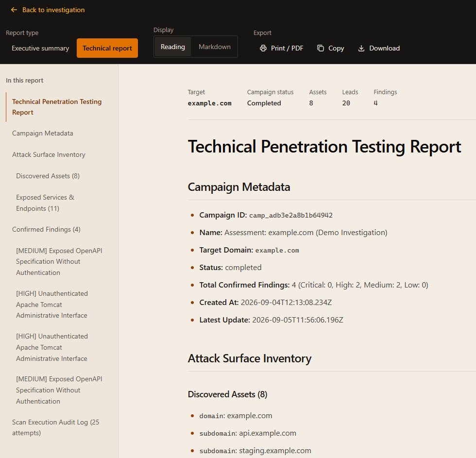
Task: Click the copy icon
Action: pos(320,48)
